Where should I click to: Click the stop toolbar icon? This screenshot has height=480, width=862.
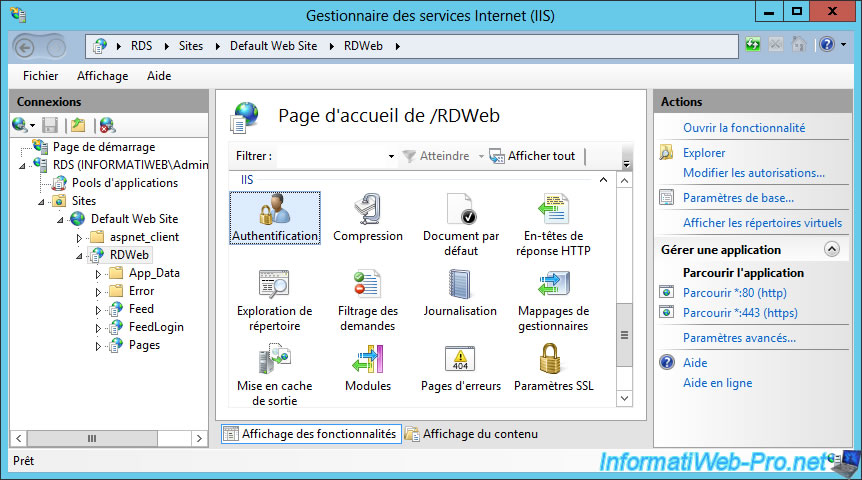tap(776, 44)
